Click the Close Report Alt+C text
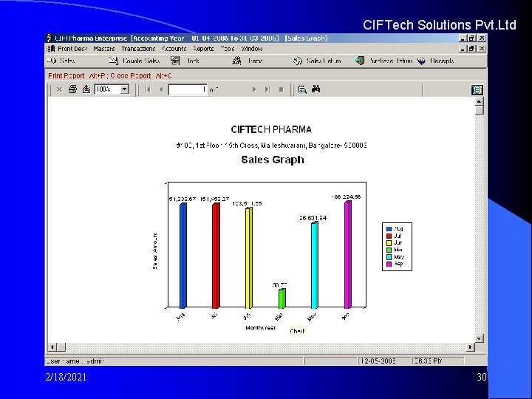The width and height of the screenshot is (532, 399). pos(141,75)
